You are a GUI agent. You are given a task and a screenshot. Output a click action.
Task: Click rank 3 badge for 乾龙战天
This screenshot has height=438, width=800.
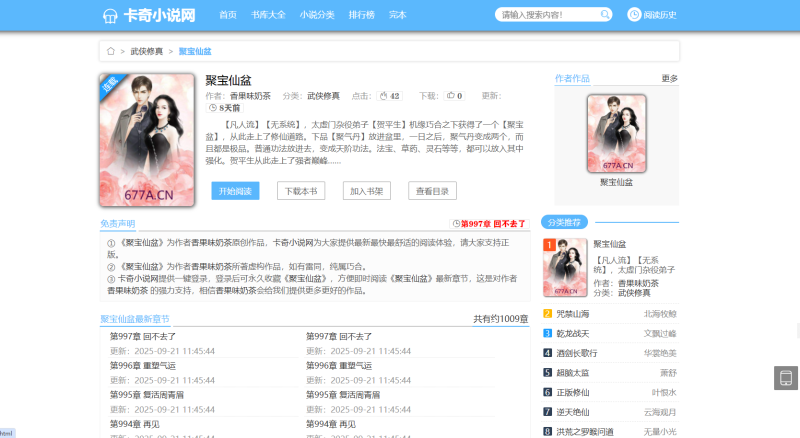click(x=547, y=333)
